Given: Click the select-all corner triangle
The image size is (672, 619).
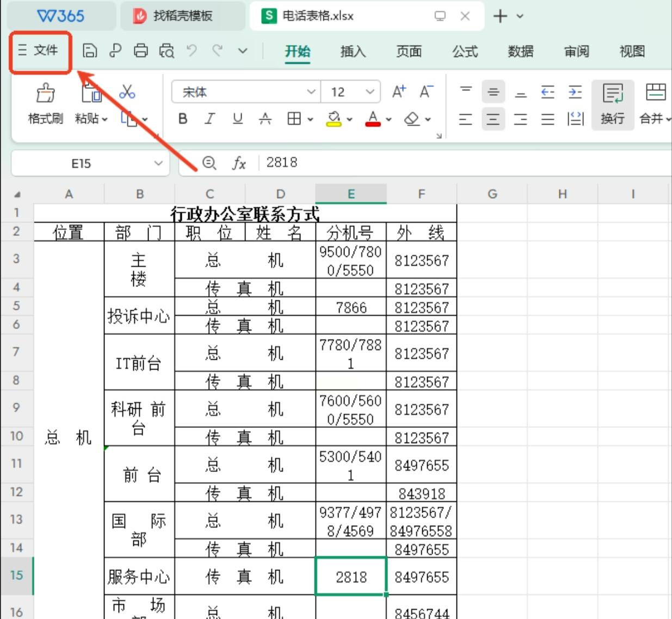Looking at the screenshot, I should tap(17, 194).
